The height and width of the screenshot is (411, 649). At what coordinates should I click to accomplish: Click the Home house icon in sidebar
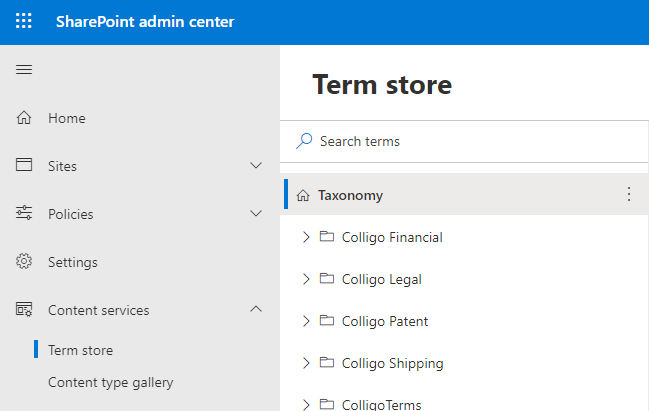24,118
